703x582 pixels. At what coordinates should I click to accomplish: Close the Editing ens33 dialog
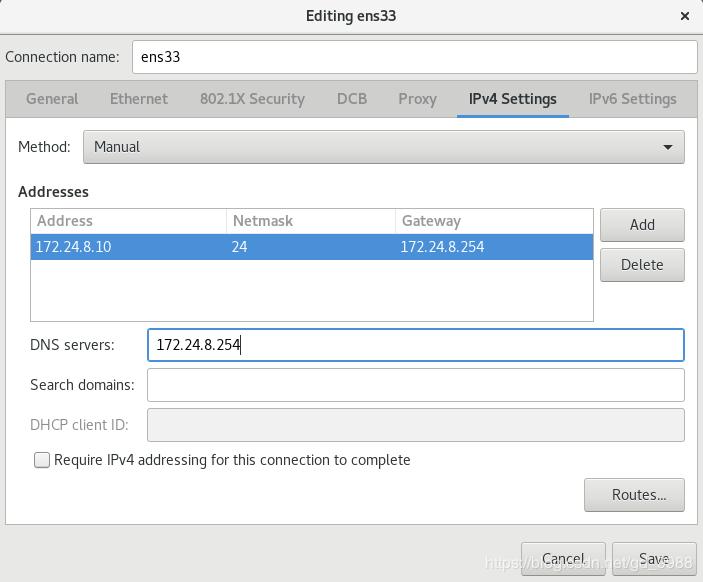(x=685, y=16)
